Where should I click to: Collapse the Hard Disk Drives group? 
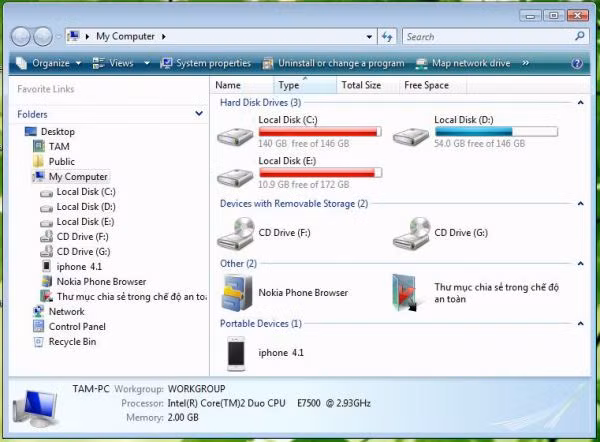coord(581,102)
